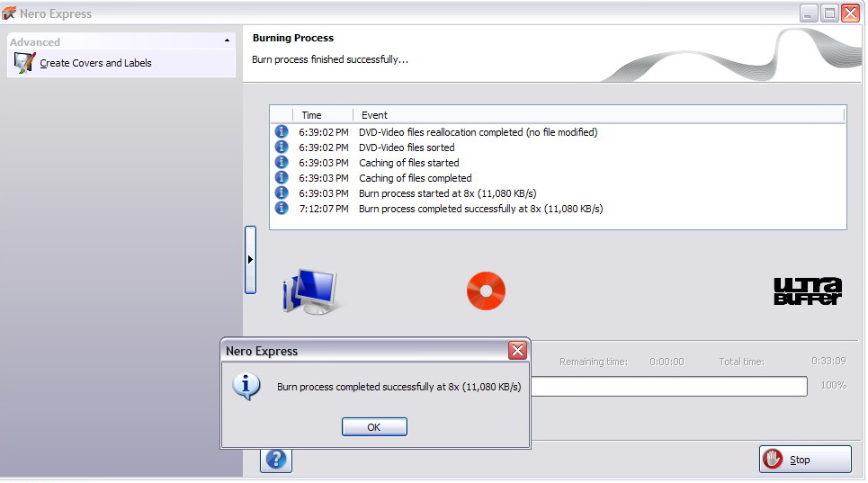868x483 pixels.
Task: Click the dialog message about burn completion
Action: click(398, 387)
